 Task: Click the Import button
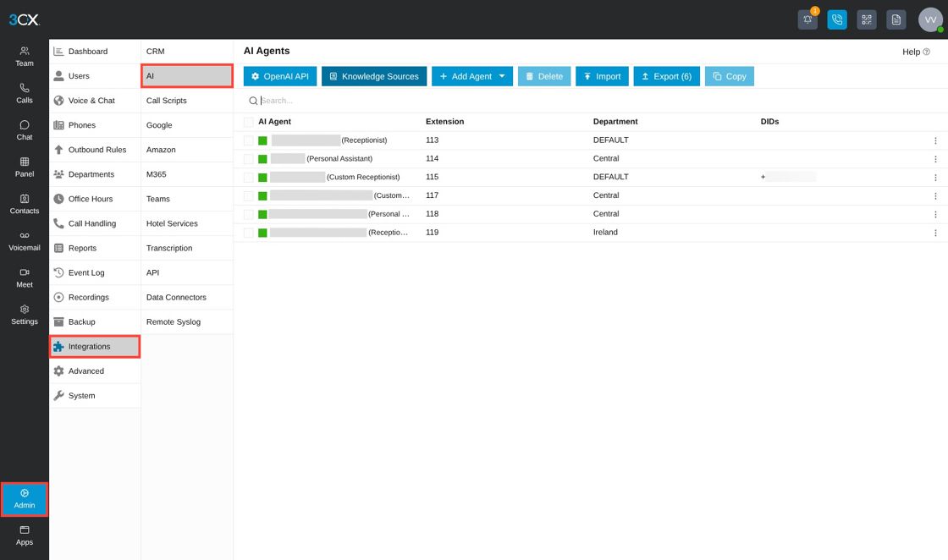tap(602, 76)
